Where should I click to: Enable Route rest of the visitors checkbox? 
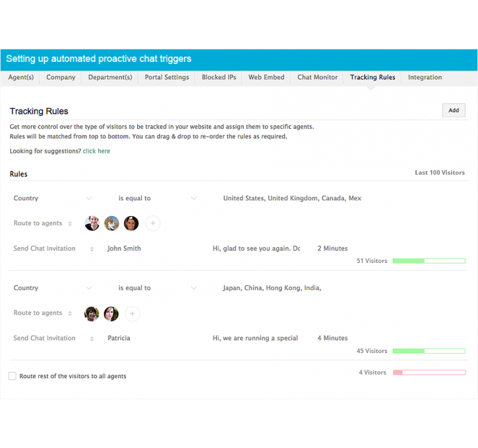click(13, 376)
